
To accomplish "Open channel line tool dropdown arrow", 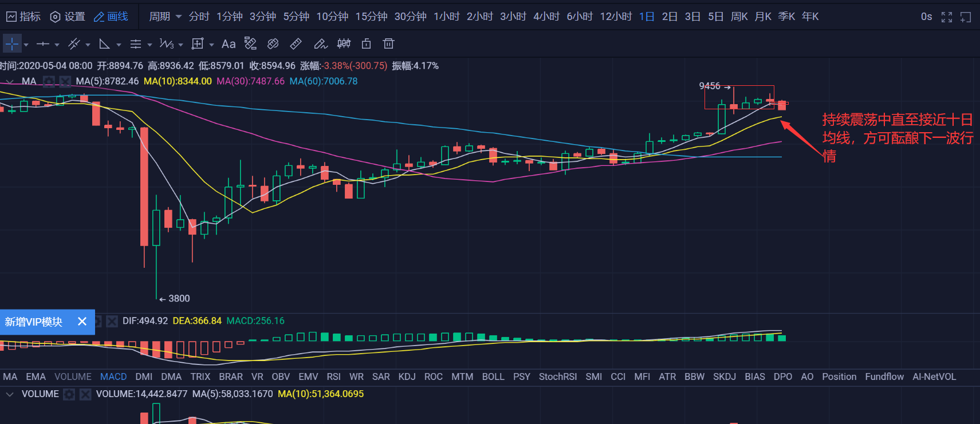I will [88, 44].
